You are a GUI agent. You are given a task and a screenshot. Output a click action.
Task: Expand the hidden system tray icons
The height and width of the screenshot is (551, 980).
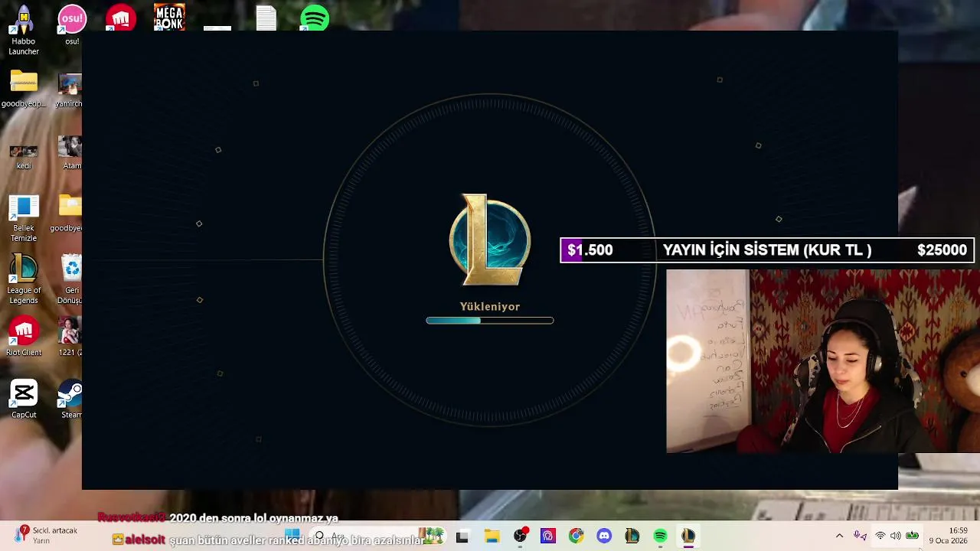[x=839, y=536]
